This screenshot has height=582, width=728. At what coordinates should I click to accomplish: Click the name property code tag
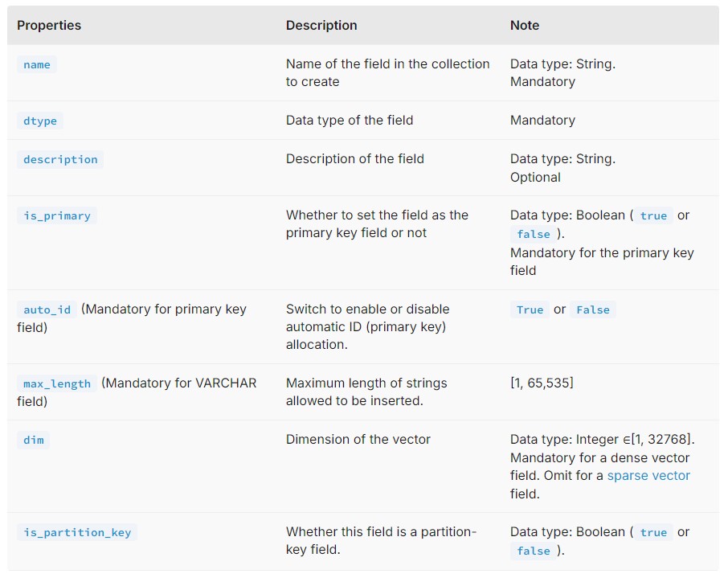pyautogui.click(x=37, y=64)
